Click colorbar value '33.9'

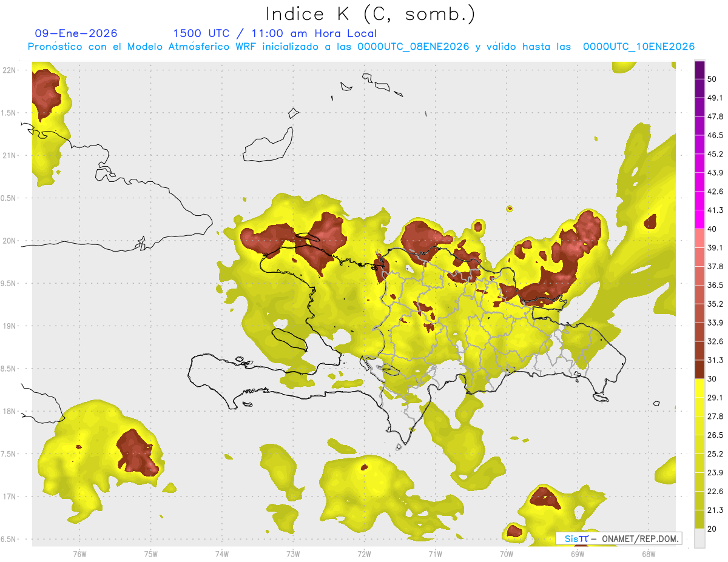pyautogui.click(x=715, y=323)
